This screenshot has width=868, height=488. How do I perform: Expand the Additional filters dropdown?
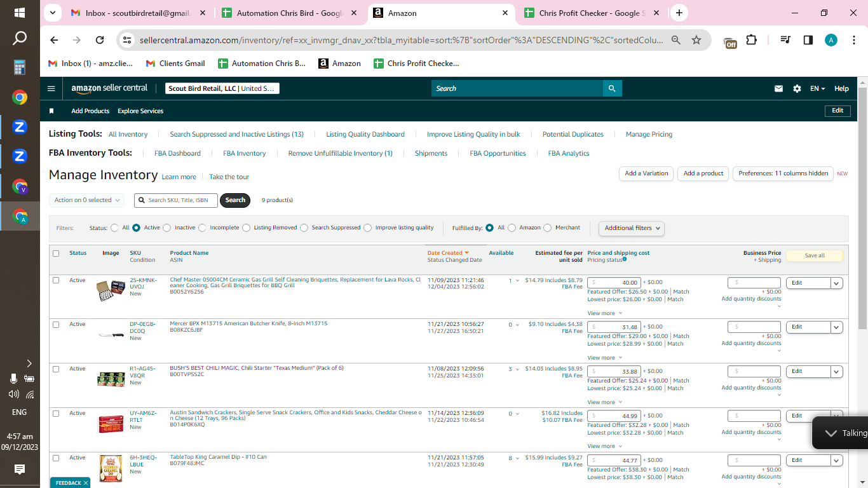632,228
